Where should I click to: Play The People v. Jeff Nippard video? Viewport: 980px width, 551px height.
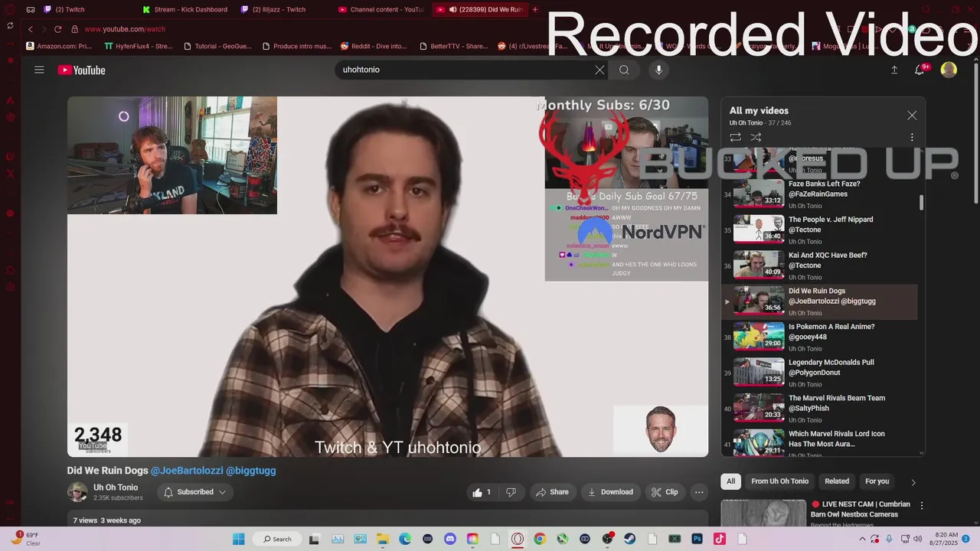pyautogui.click(x=819, y=230)
